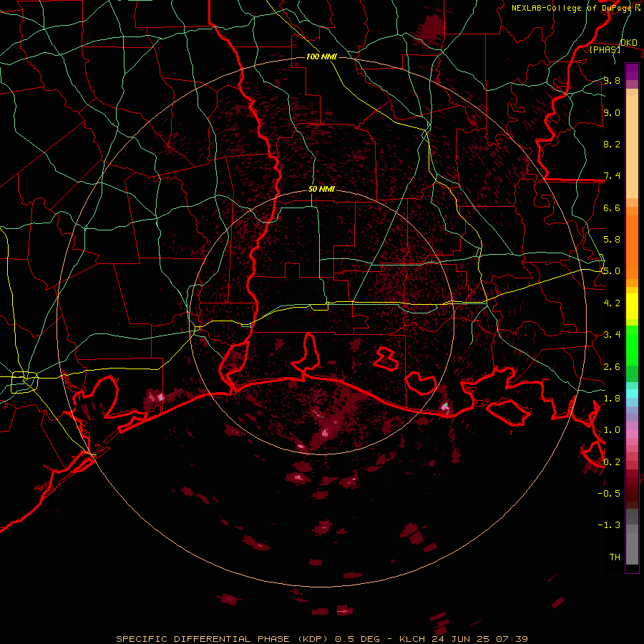Select the 1.8 value on the color scale

click(x=612, y=399)
